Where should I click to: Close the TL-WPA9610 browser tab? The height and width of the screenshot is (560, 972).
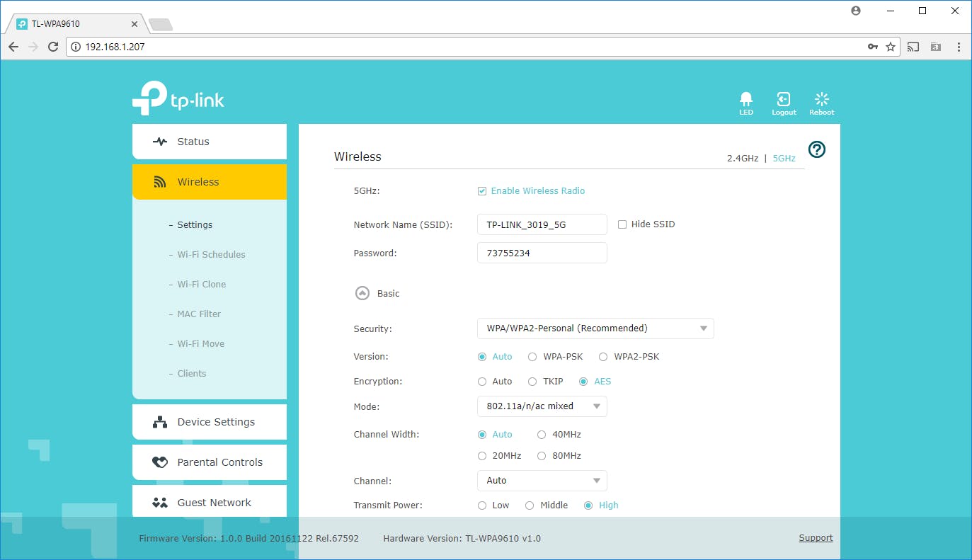click(135, 24)
